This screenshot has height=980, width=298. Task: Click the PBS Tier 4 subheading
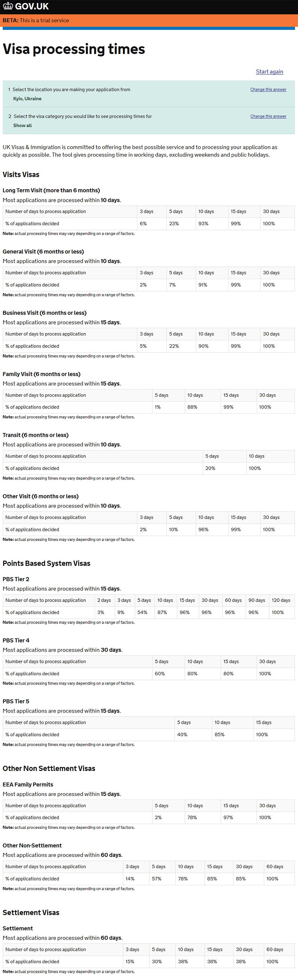[16, 640]
